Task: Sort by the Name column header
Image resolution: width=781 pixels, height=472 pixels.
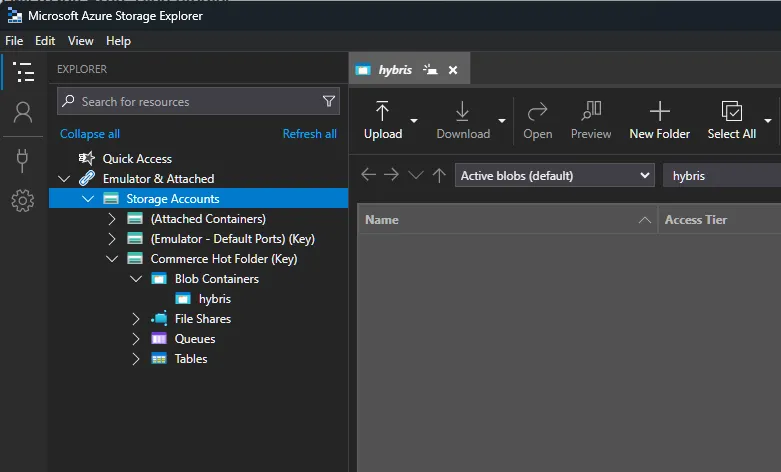Action: pyautogui.click(x=507, y=220)
